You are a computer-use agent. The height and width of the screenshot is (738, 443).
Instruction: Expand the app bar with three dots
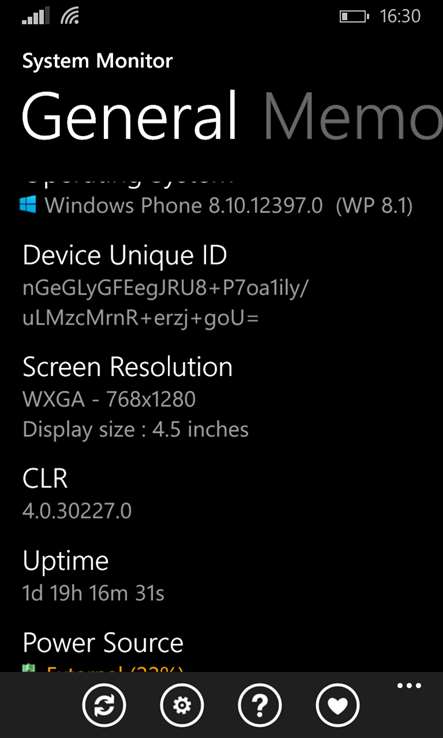pos(409,686)
